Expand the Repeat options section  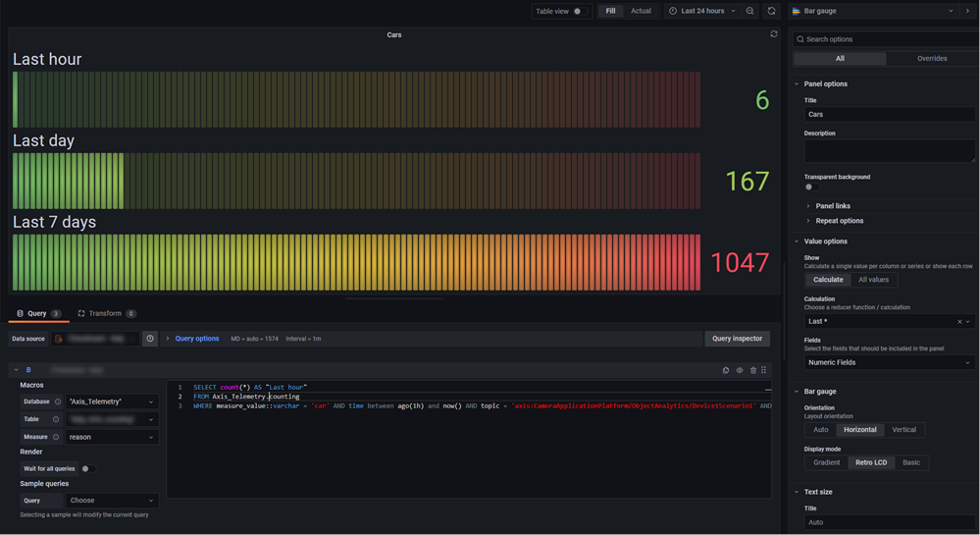[x=839, y=221]
